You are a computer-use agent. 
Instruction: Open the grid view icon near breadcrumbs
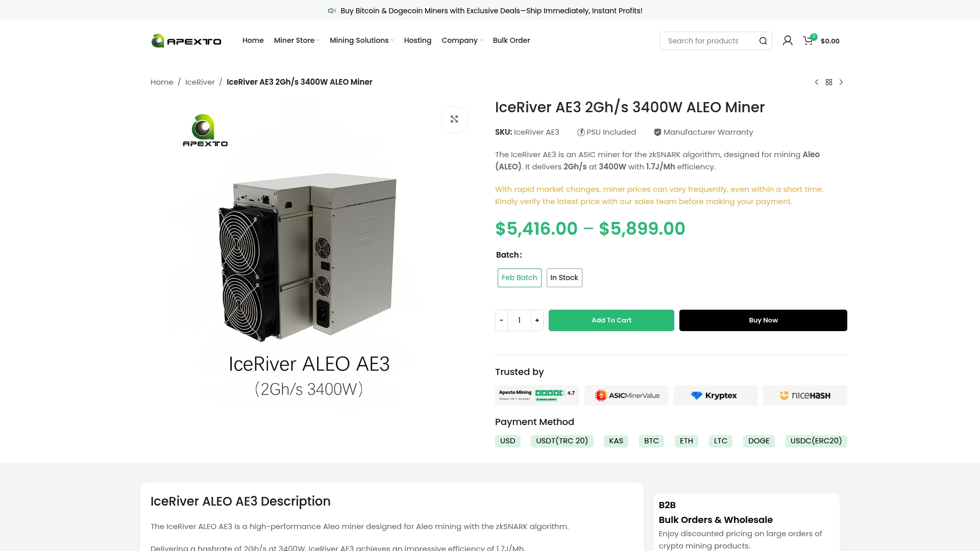pyautogui.click(x=828, y=82)
